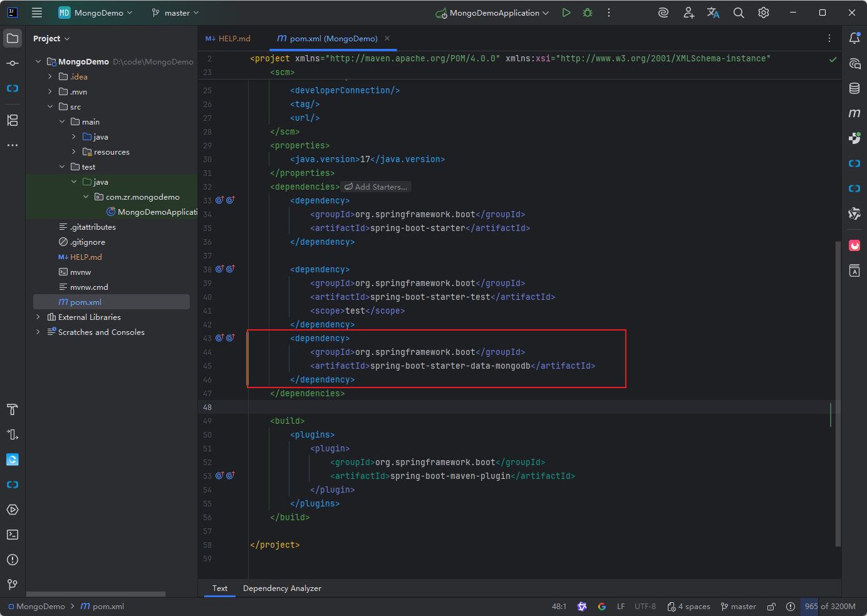Image resolution: width=867 pixels, height=616 pixels.
Task: Open the Project view selector dropdown
Action: (51, 38)
